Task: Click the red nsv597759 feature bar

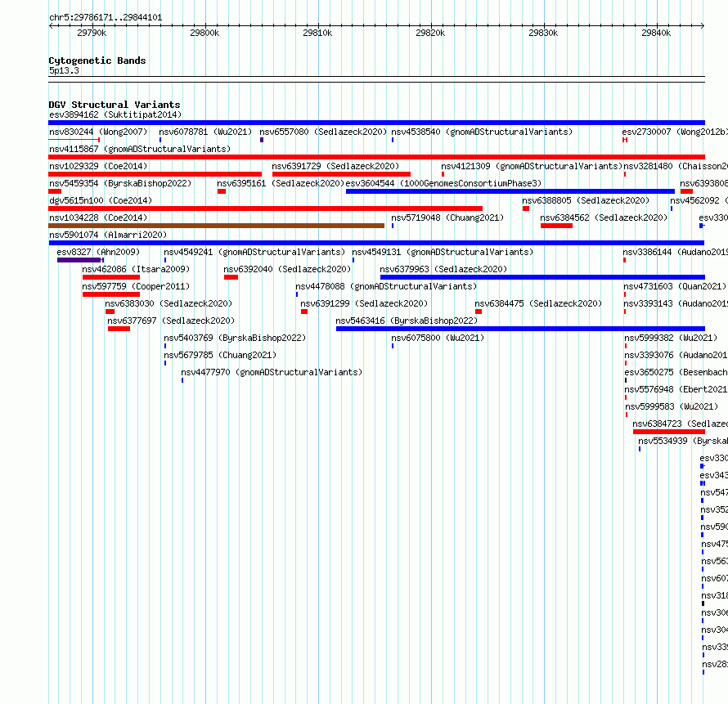Action: tap(111, 294)
